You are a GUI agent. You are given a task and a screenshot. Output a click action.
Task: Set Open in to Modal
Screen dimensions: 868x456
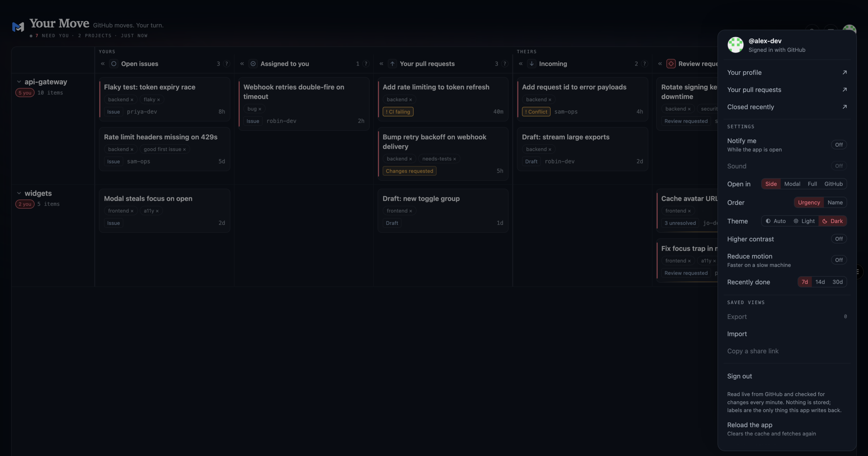pos(792,184)
